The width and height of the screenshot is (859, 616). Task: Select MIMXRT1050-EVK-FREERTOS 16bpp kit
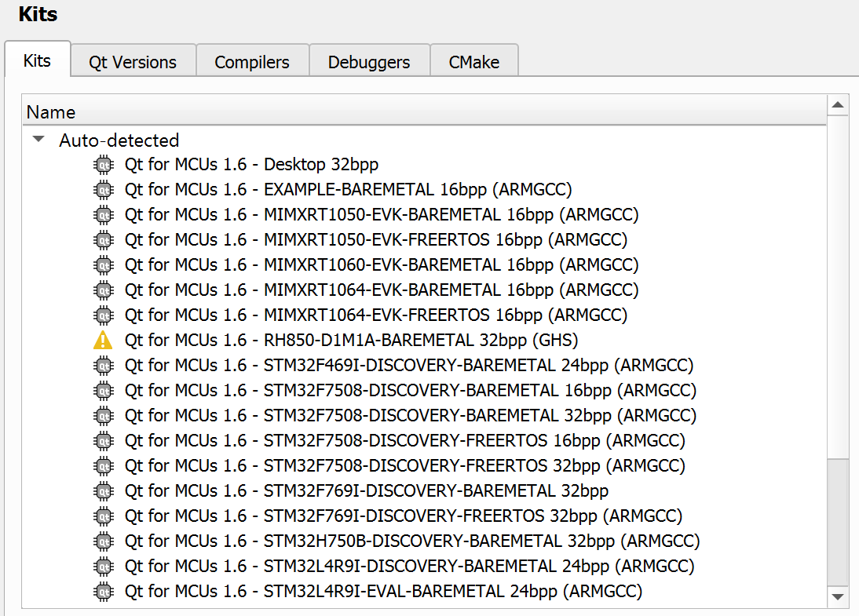click(375, 240)
